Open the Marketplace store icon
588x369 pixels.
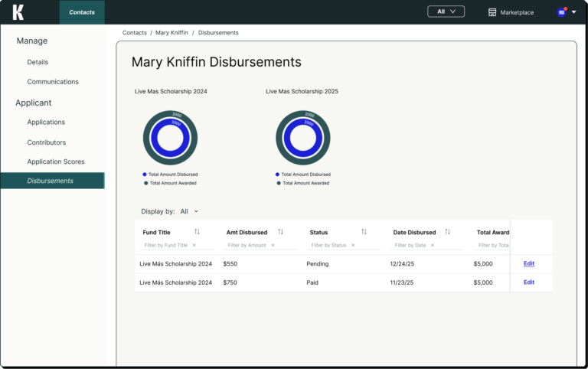[x=492, y=12]
